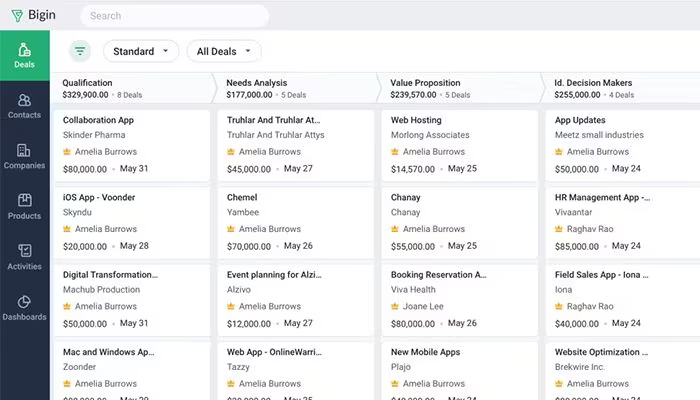
Task: Click the Bigin logo icon
Action: [17, 16]
